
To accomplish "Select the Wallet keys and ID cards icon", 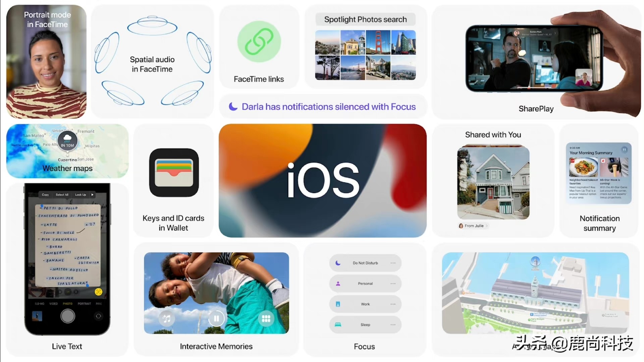I will pyautogui.click(x=173, y=173).
